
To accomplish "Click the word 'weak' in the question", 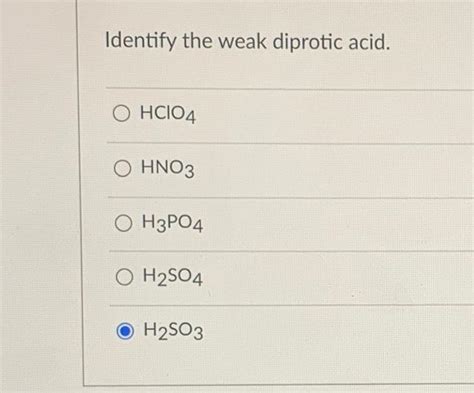I will [x=242, y=42].
